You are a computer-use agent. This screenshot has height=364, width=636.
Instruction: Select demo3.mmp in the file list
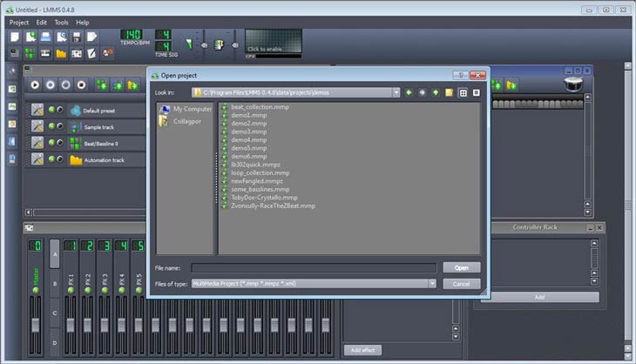pos(248,131)
